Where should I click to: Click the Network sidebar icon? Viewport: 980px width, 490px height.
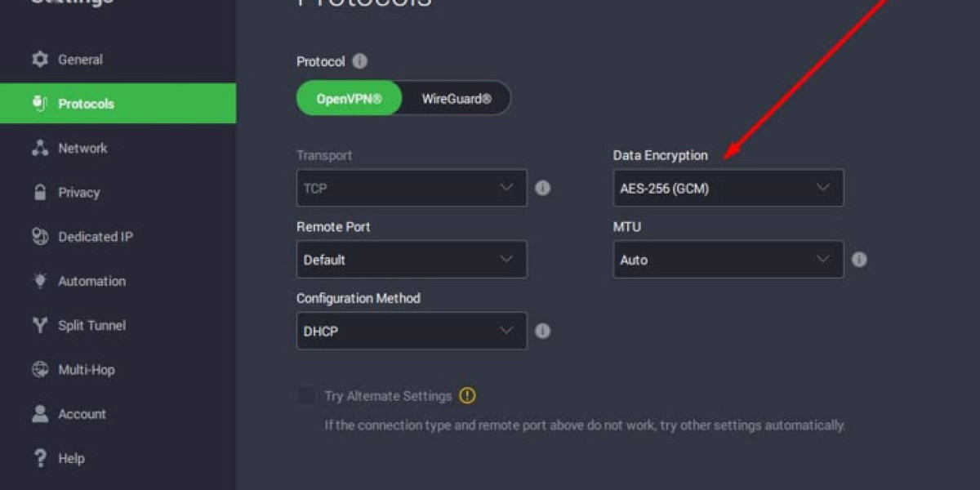pyautogui.click(x=38, y=148)
